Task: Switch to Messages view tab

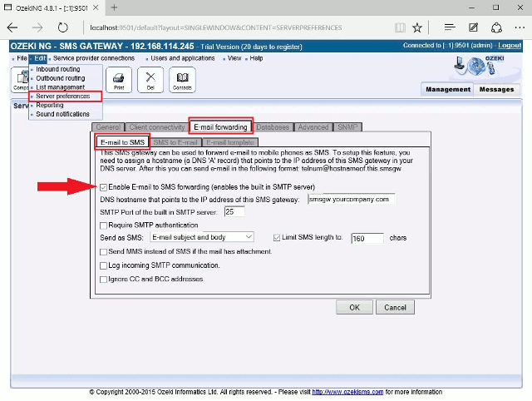Action: click(496, 89)
